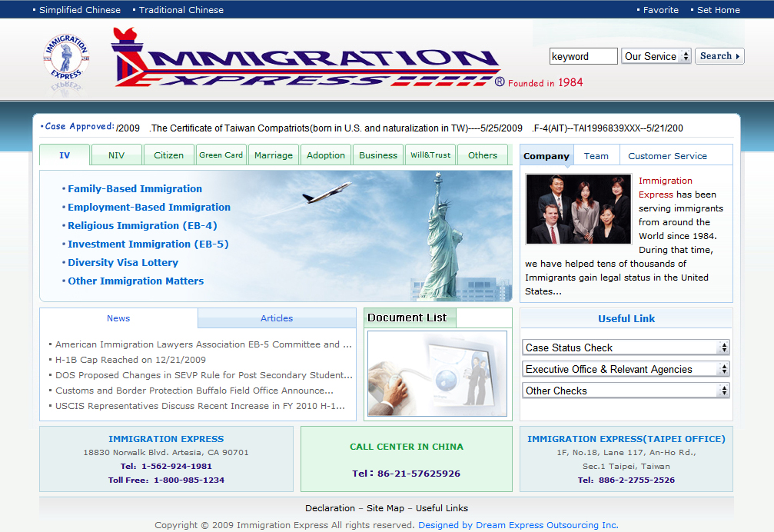Click the Set Home link
Viewport: 774px width, 532px height.
coord(718,10)
